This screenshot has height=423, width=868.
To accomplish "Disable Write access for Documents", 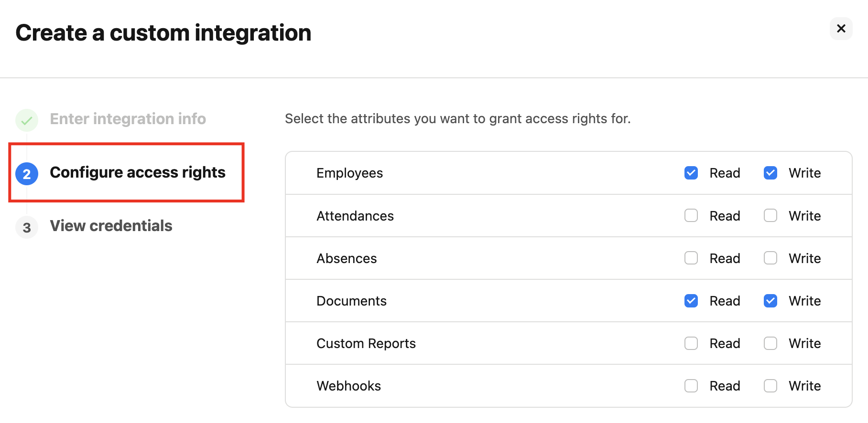I will point(770,301).
